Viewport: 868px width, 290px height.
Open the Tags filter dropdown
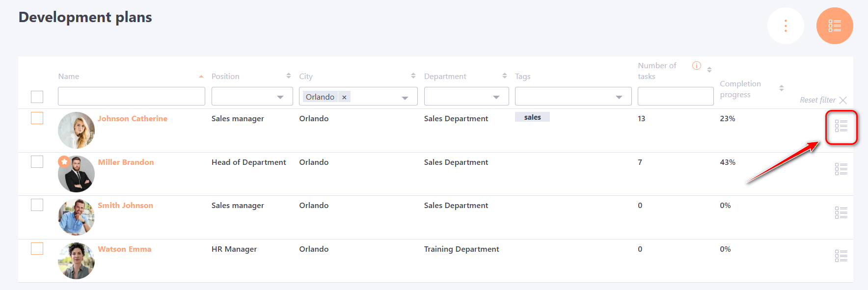pos(619,97)
